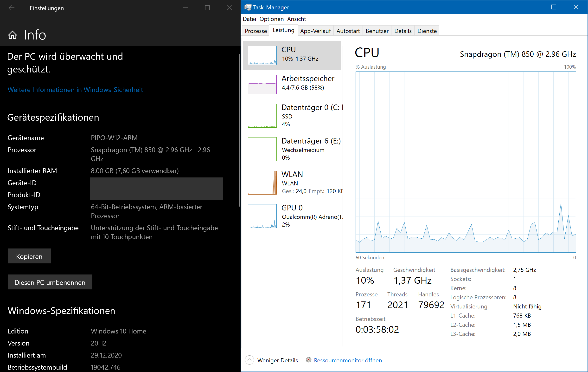Image resolution: width=588 pixels, height=372 pixels.
Task: Switch to the Leistung tab
Action: click(283, 30)
